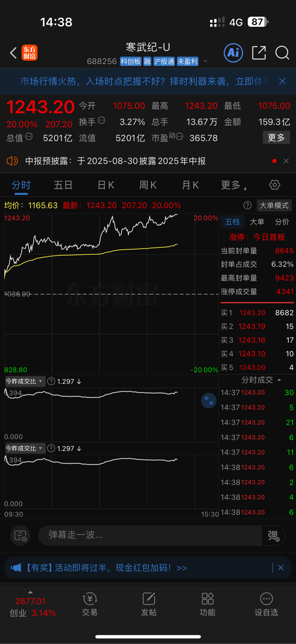Viewport: 296px width, 644px height.
Task: Expand the 更多 chart period menu
Action: pos(233,185)
